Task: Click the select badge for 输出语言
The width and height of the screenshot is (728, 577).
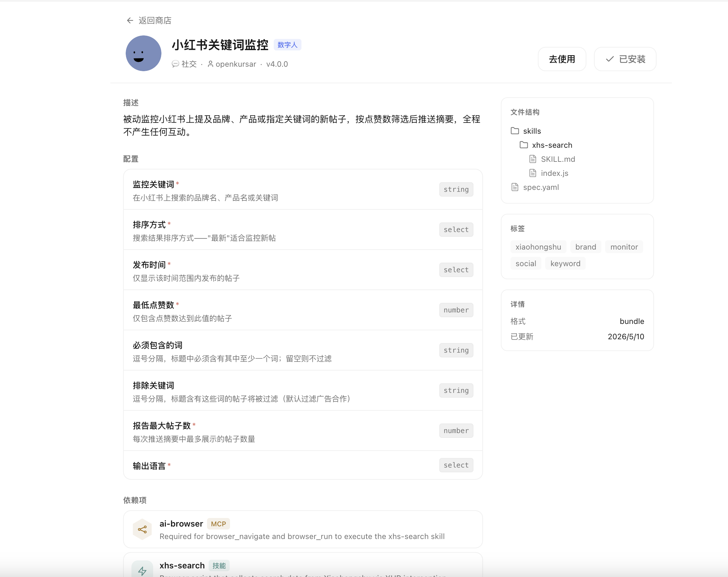Action: click(x=456, y=465)
